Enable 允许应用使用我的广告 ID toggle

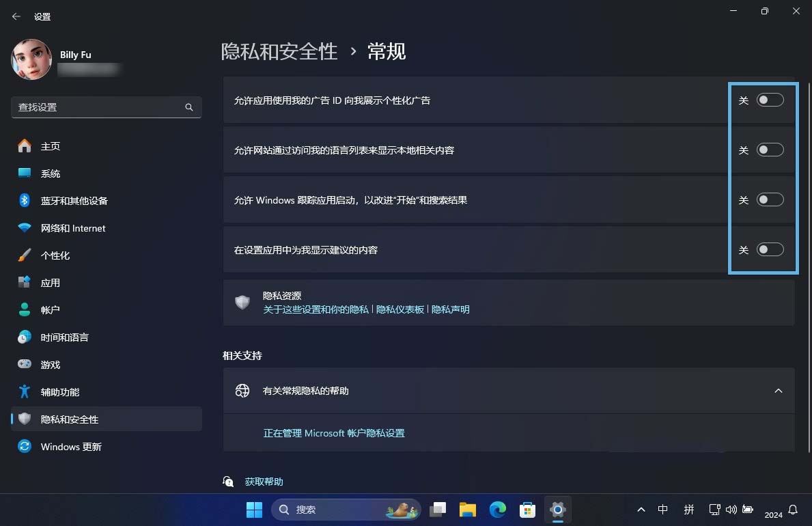click(x=770, y=100)
